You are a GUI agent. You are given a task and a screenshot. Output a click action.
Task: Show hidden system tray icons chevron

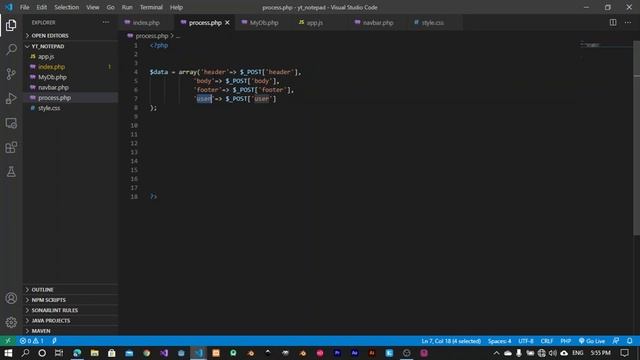point(496,353)
